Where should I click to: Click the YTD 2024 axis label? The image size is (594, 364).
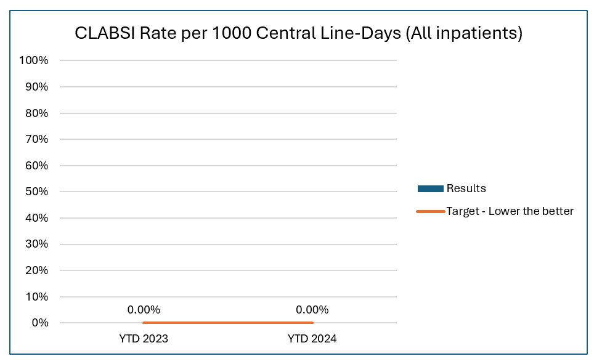click(312, 339)
